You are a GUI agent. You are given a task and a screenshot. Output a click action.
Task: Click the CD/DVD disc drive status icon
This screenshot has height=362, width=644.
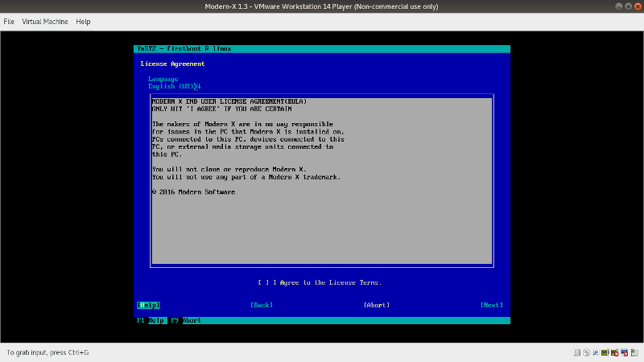point(587,352)
